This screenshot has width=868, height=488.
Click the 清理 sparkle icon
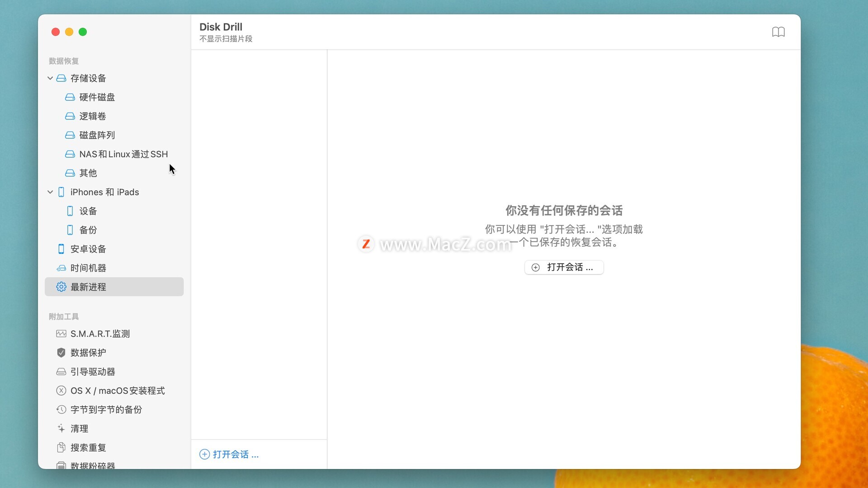61,428
